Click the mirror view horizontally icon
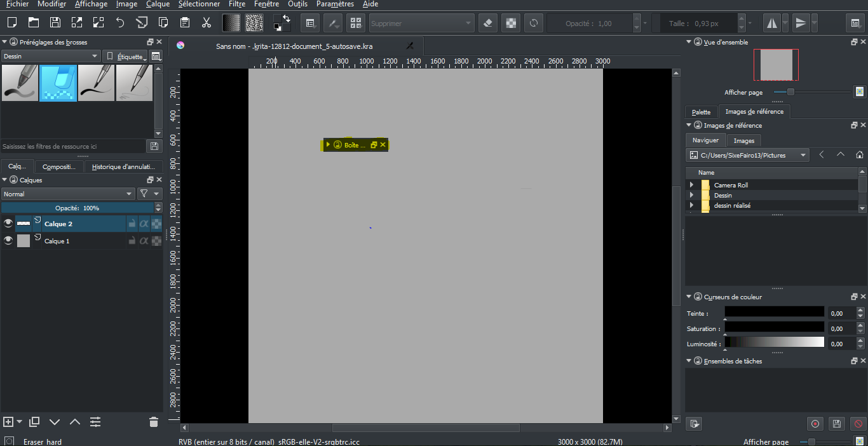Viewport: 868px width, 446px height. tap(771, 22)
